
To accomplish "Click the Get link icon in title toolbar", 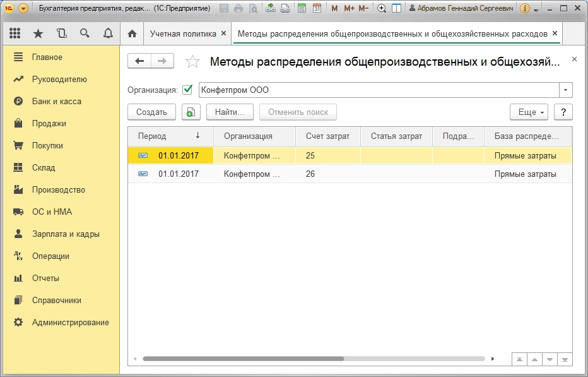I will (x=271, y=8).
